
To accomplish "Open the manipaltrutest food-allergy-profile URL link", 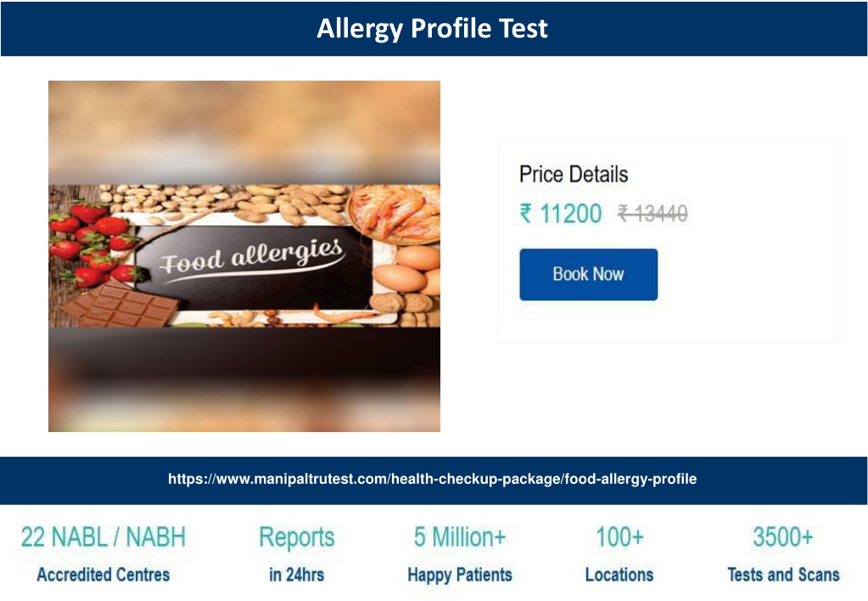I will [433, 479].
